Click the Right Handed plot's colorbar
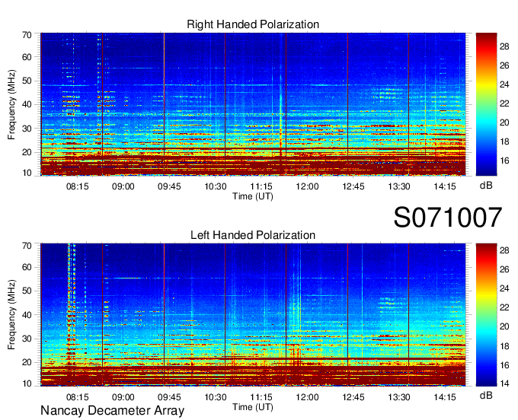 pyautogui.click(x=486, y=104)
